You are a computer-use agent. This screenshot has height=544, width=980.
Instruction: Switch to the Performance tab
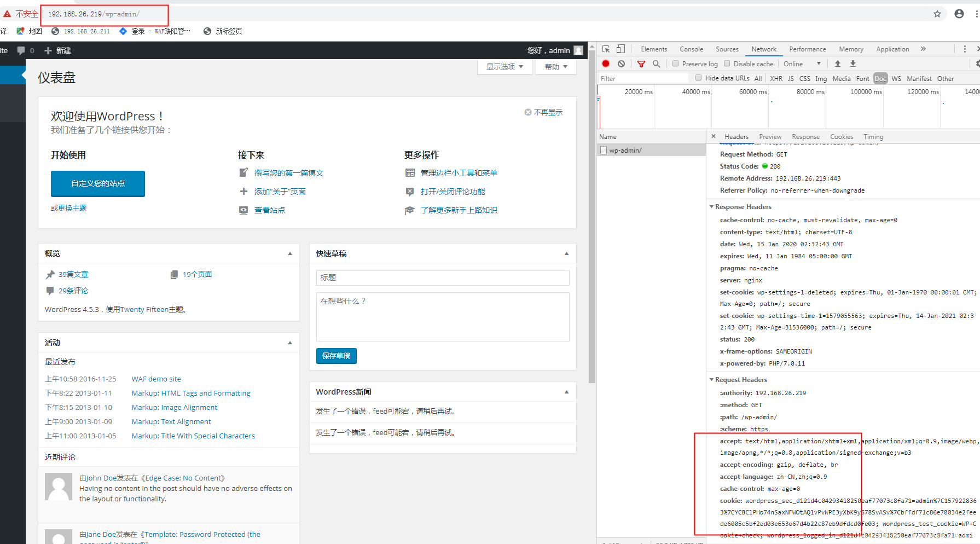tap(808, 49)
